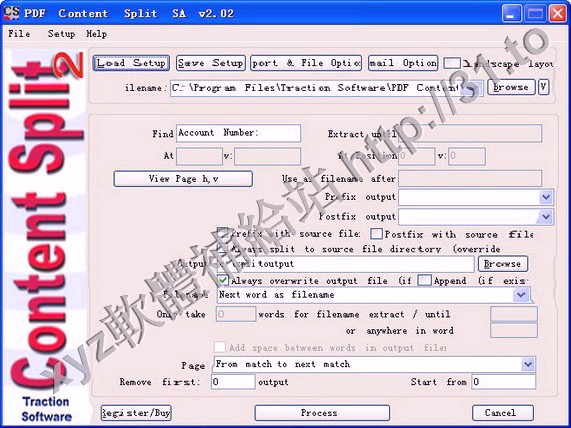Click the At horizontal position field
The height and width of the screenshot is (428, 571).
click(x=199, y=156)
